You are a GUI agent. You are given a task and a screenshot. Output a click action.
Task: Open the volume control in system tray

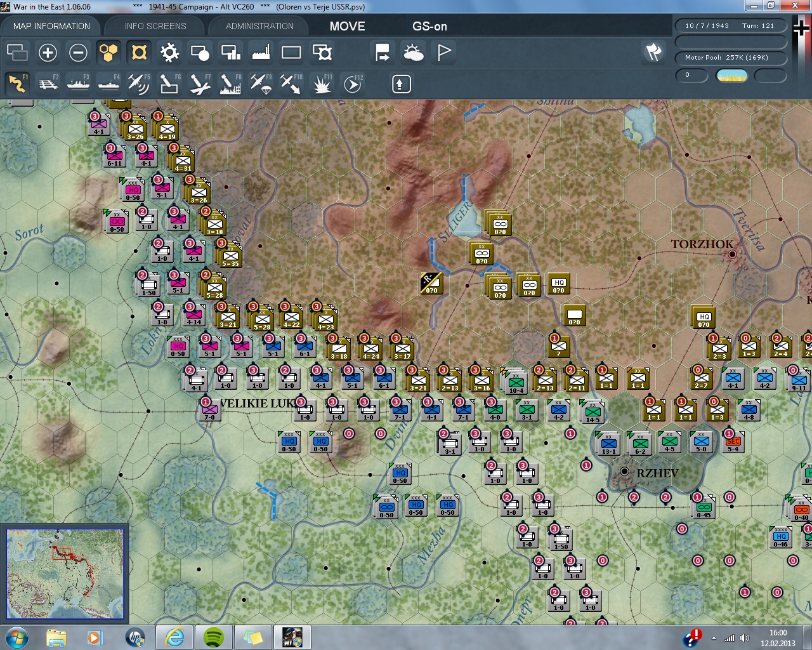click(x=744, y=638)
